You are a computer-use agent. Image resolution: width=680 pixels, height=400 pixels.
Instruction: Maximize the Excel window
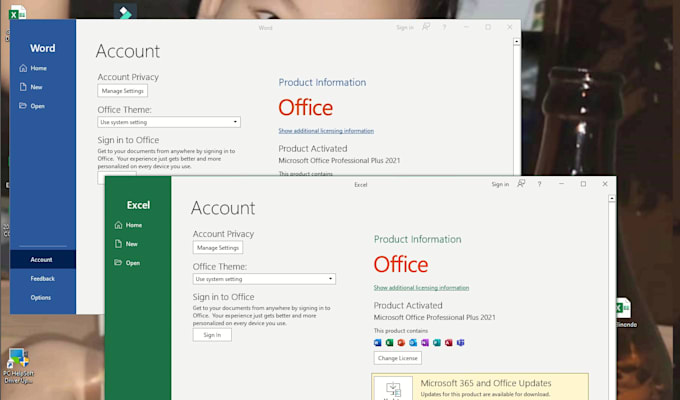click(x=583, y=184)
